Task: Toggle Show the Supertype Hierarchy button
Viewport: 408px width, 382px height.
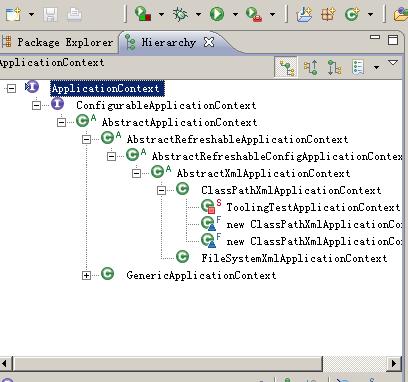Action: pyautogui.click(x=311, y=67)
